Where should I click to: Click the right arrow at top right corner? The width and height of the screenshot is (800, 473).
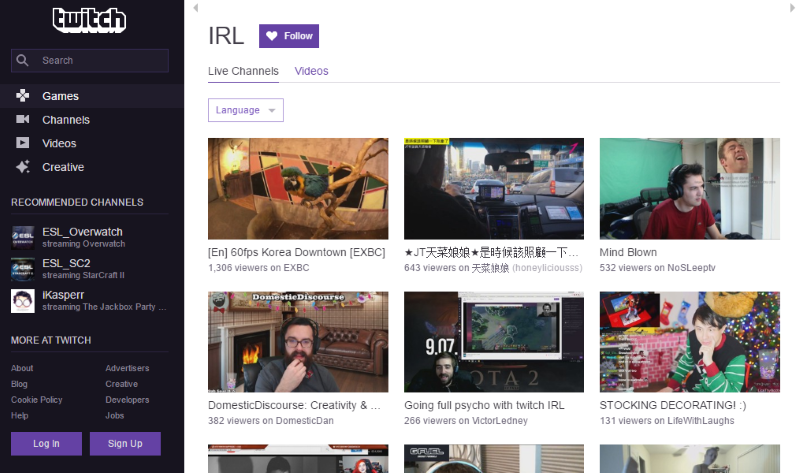click(x=792, y=8)
